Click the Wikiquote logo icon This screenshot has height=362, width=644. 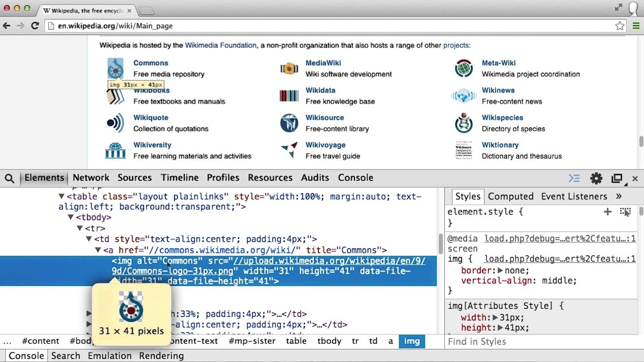click(115, 123)
